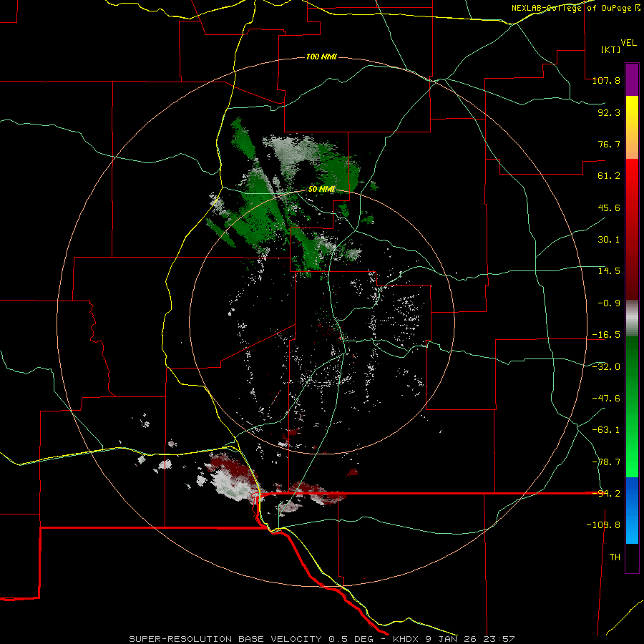The image size is (644, 644).
Task: Pick the yellow-orange segment of the velocity scale
Action: (632, 127)
